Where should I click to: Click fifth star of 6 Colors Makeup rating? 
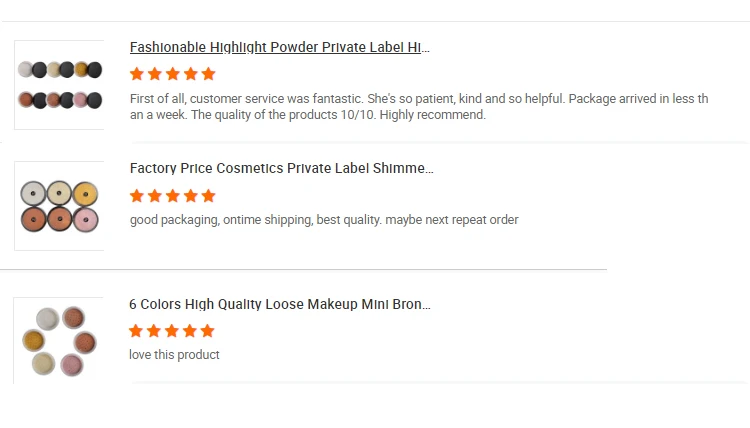208,331
